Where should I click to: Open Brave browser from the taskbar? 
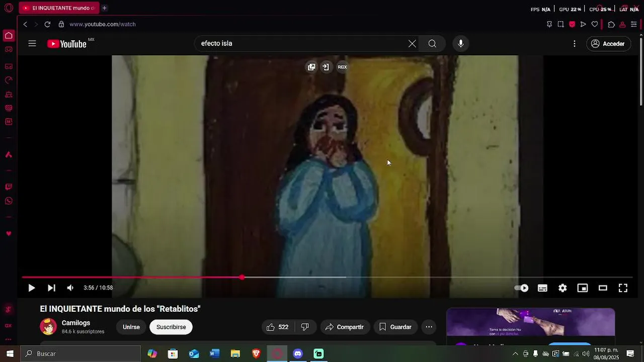256,354
